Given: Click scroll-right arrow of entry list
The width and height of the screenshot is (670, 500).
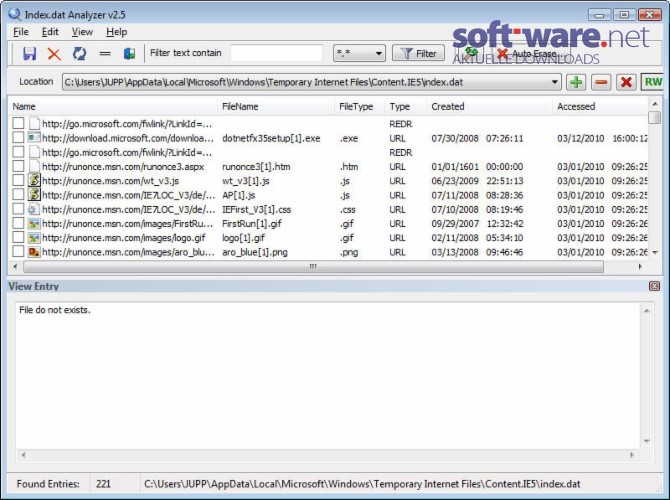Looking at the screenshot, I should click(640, 267).
